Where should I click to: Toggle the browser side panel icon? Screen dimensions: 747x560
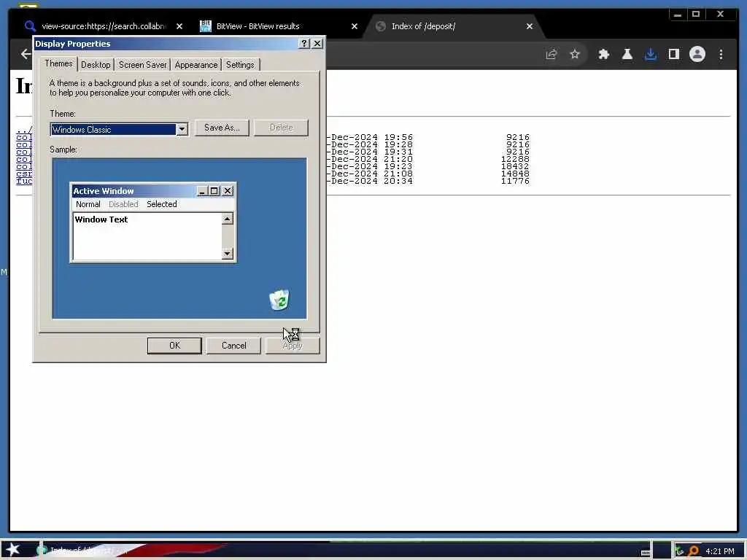pos(673,54)
